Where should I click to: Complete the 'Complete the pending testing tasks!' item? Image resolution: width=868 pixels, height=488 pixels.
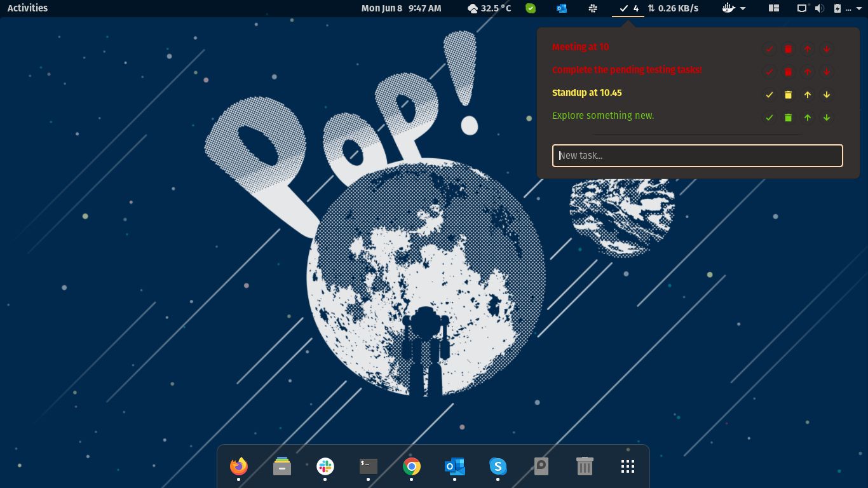pyautogui.click(x=769, y=72)
